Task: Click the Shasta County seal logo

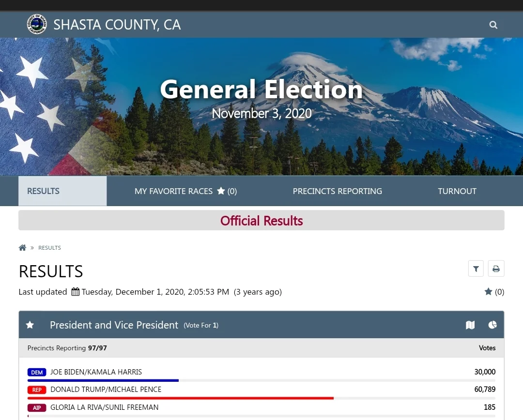Action: pyautogui.click(x=37, y=24)
